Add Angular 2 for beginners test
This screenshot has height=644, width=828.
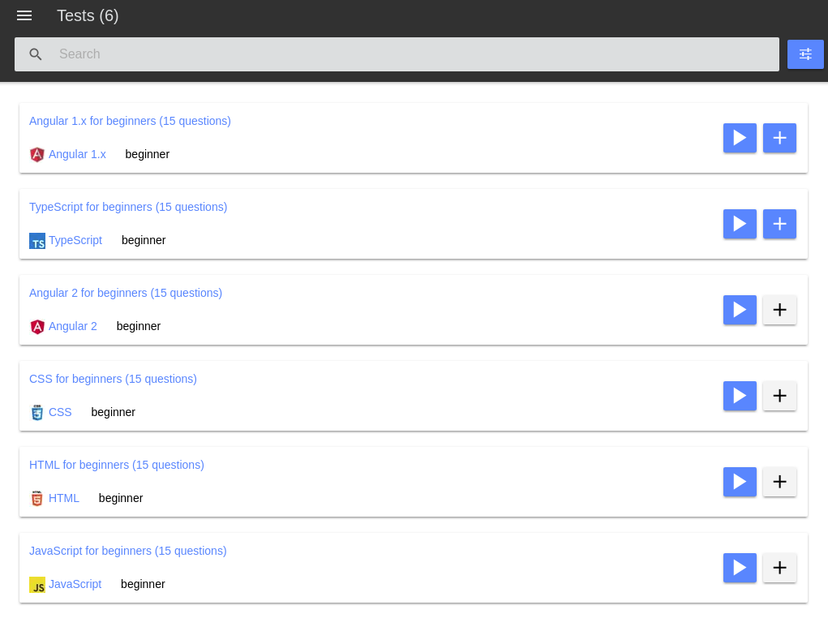(779, 310)
